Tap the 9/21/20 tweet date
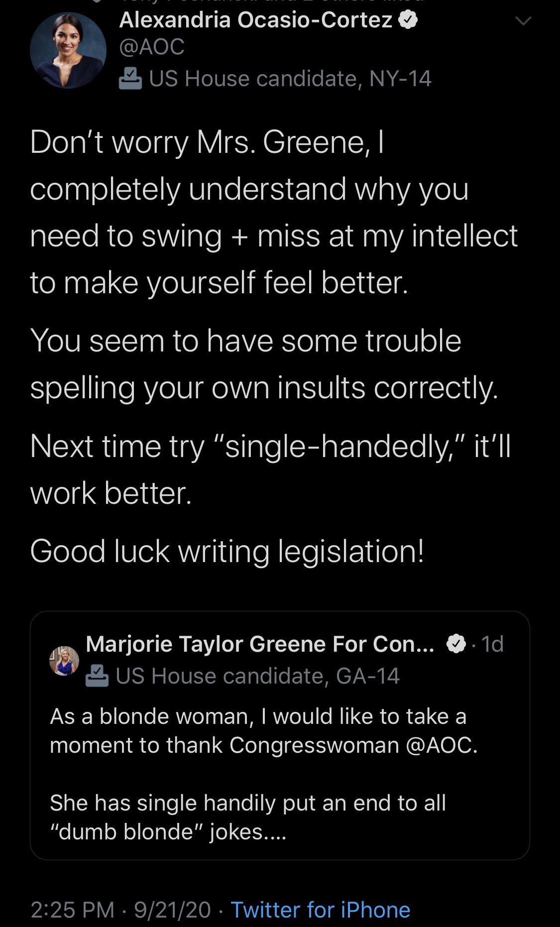Screen dimensions: 560x927 coord(172,910)
